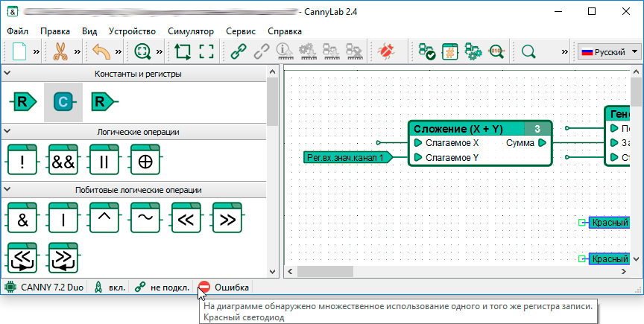
Task: Click the Undo arrow toolbar icon
Action: (101, 51)
